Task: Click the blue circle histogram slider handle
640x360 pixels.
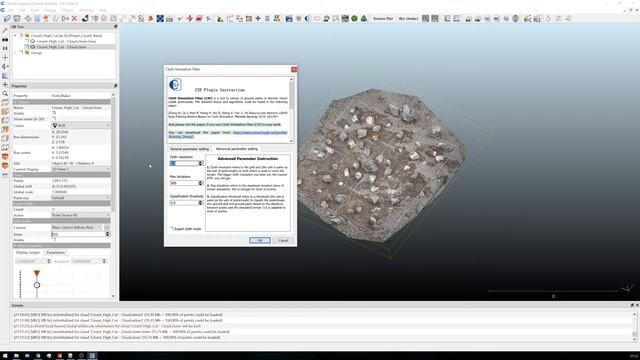Action: coord(37,285)
